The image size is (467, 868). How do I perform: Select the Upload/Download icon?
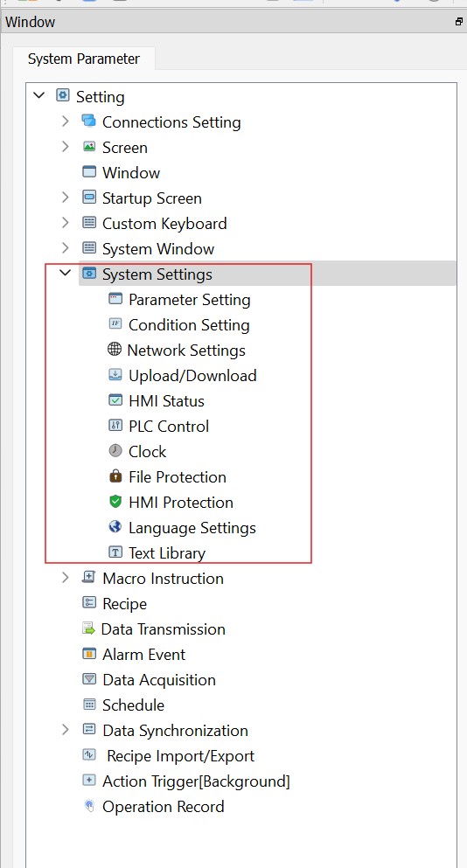(115, 375)
